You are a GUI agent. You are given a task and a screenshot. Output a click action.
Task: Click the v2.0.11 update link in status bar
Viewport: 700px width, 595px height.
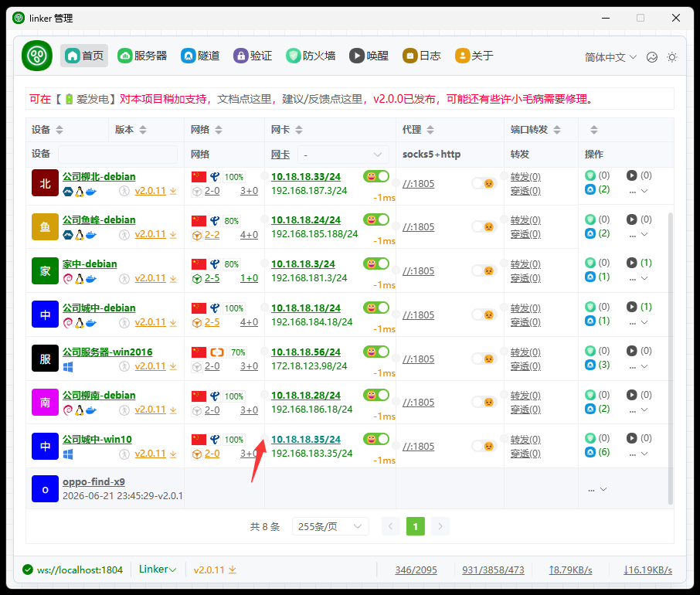[x=215, y=570]
